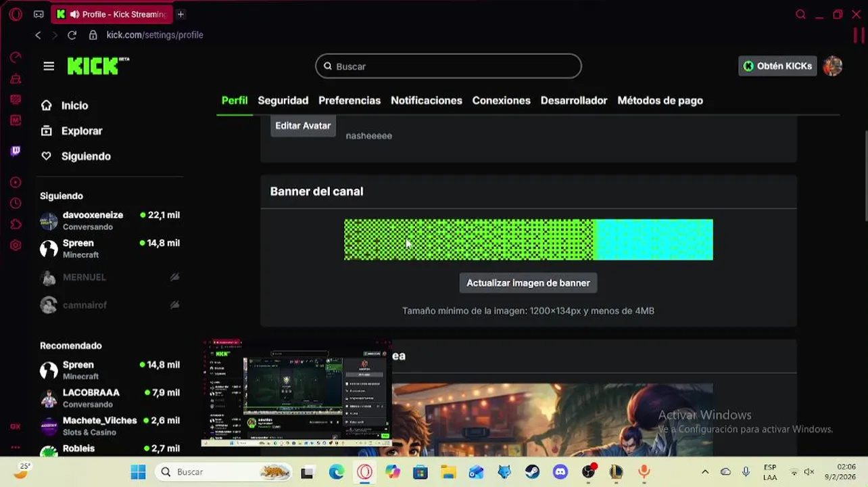Open a new tab with plus icon
This screenshot has height=487, width=868.
point(180,14)
